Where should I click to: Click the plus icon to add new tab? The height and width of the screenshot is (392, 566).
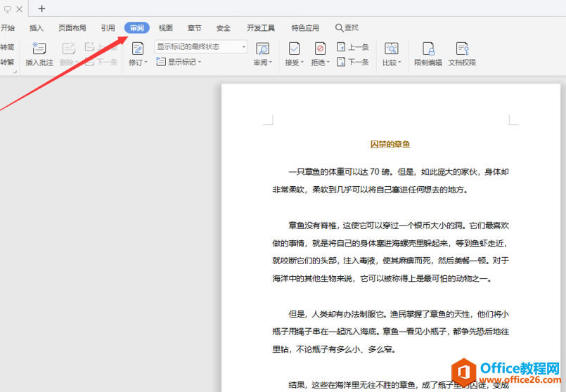(42, 8)
